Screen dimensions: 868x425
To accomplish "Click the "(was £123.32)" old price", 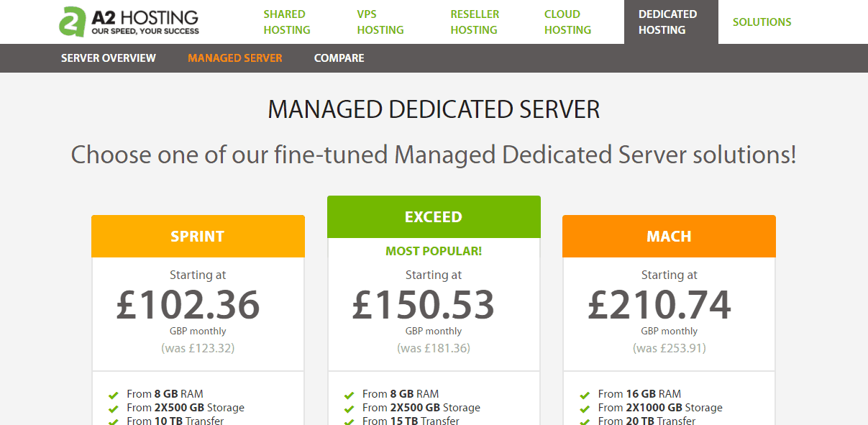I will (198, 348).
